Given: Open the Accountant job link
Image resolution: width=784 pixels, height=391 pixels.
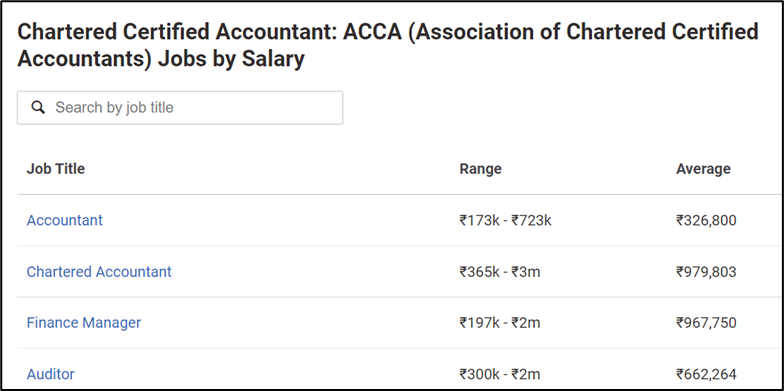Looking at the screenshot, I should [64, 220].
